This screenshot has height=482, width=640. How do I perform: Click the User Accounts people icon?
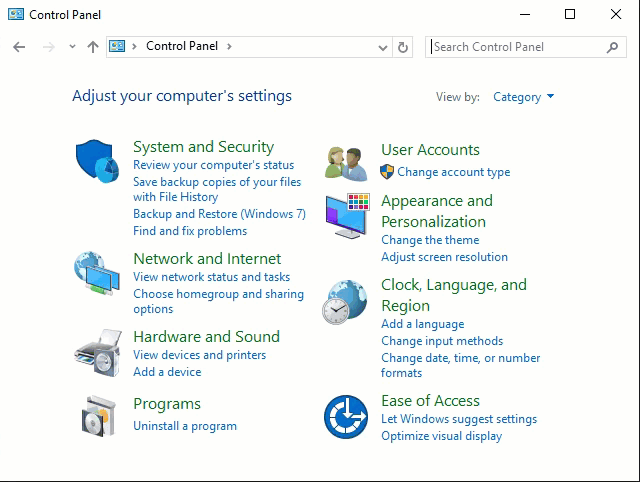pyautogui.click(x=346, y=164)
